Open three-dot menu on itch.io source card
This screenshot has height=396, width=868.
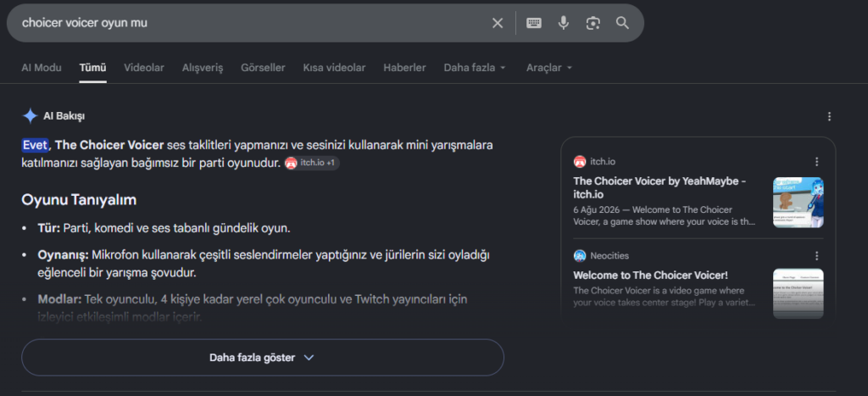(816, 162)
